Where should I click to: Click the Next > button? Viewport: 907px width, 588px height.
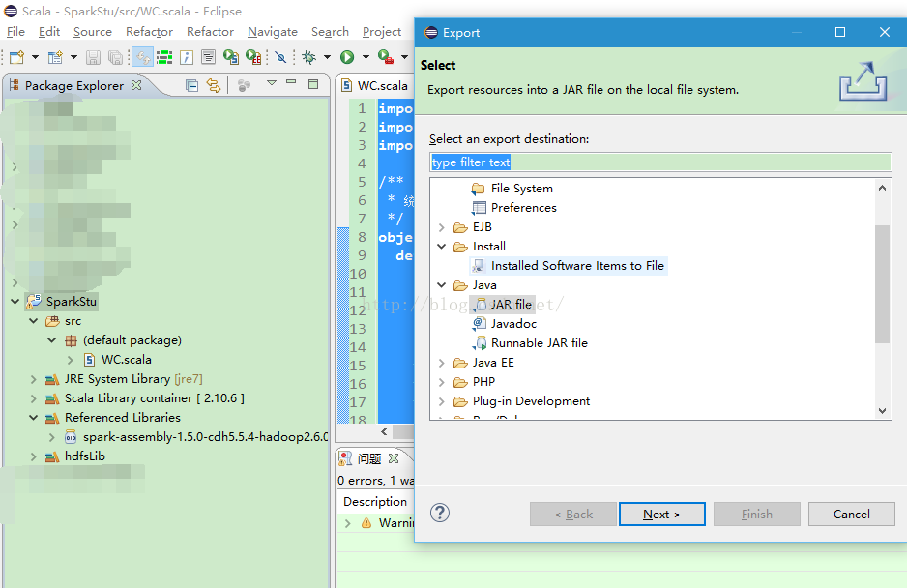click(x=661, y=514)
